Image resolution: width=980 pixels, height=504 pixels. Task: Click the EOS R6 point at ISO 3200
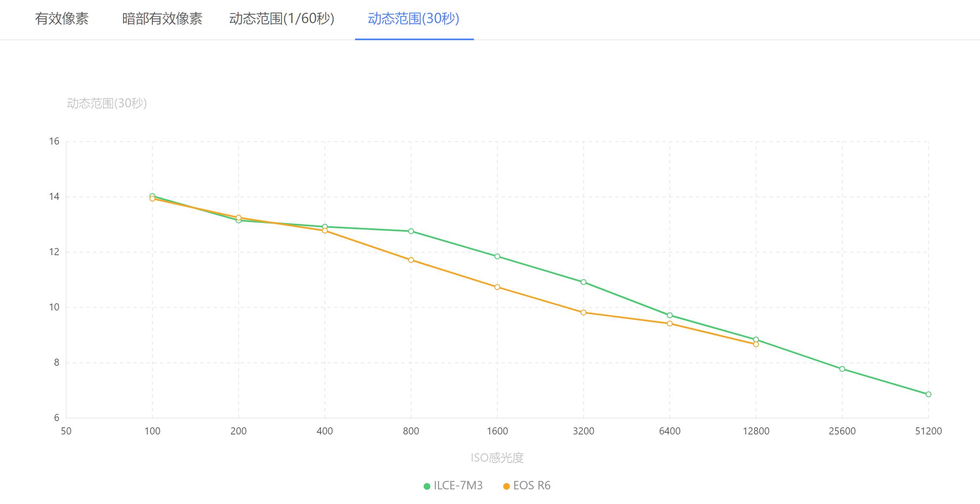(x=584, y=313)
